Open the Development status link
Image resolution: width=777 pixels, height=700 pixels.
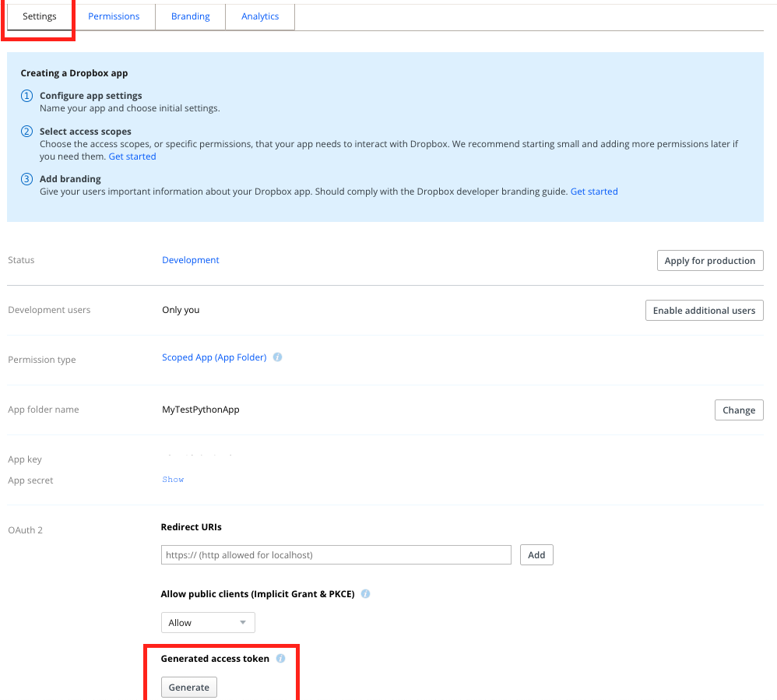coord(190,260)
